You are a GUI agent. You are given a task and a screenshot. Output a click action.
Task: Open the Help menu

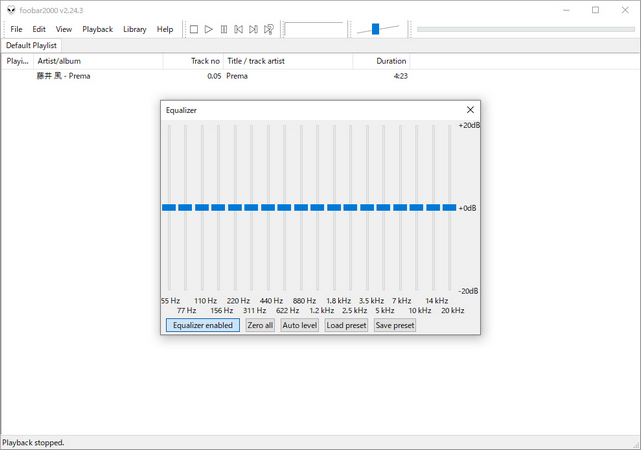165,29
